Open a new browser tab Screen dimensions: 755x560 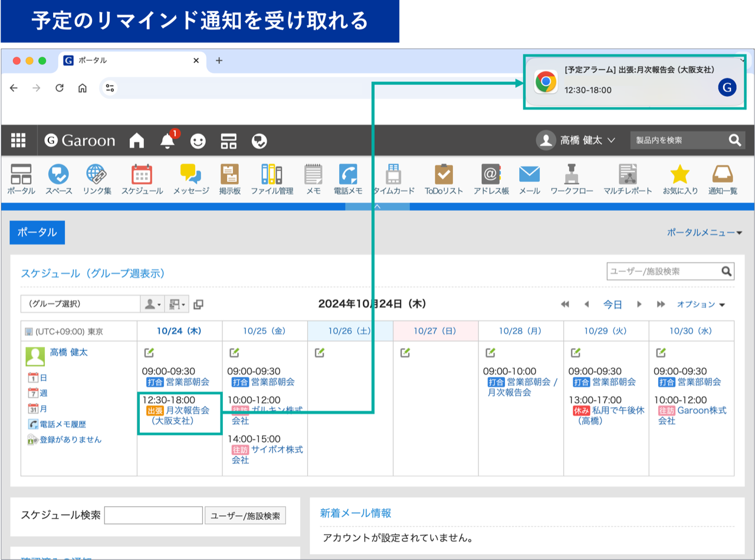[x=219, y=61]
